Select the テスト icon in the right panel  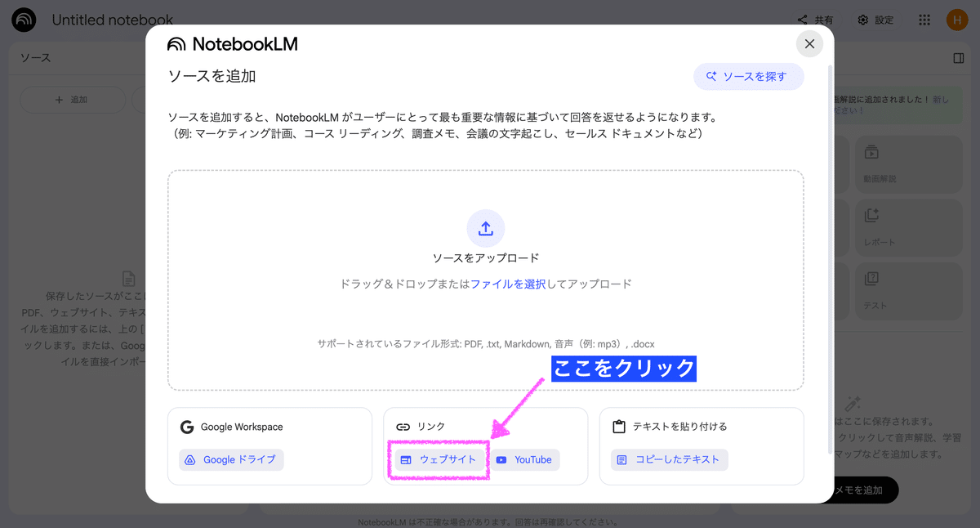tap(871, 280)
